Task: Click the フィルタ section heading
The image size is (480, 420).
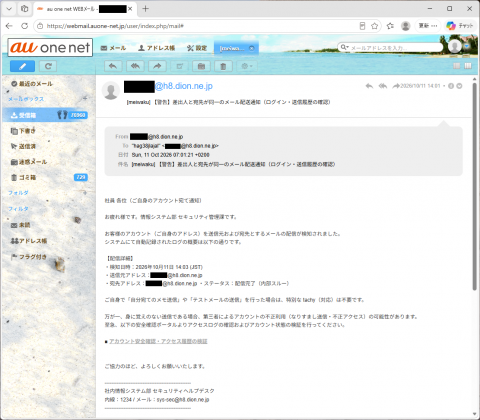Action: (18, 209)
